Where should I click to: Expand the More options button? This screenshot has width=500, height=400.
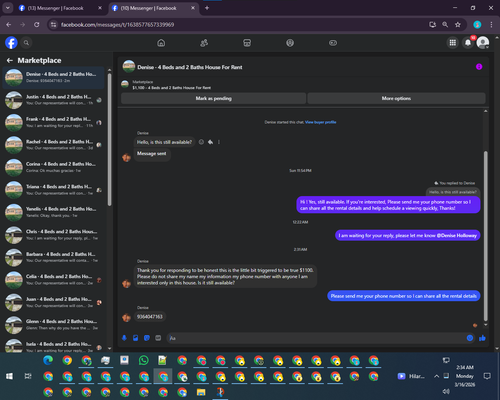click(396, 98)
